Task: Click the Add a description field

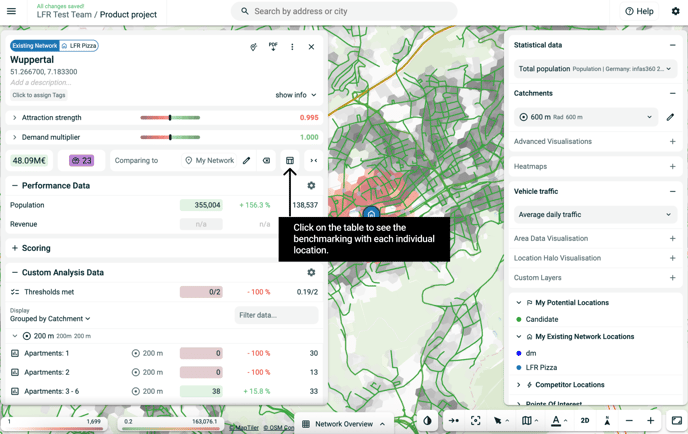Action: (x=41, y=82)
